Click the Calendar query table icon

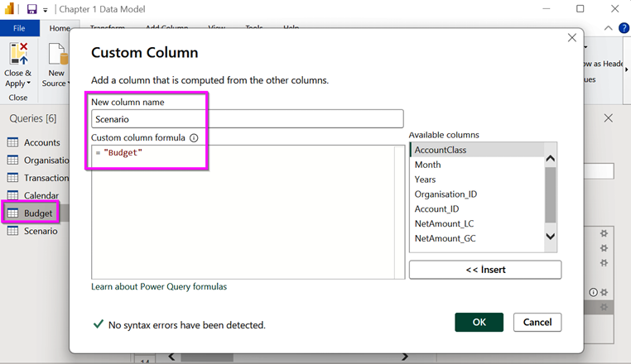[x=13, y=195]
